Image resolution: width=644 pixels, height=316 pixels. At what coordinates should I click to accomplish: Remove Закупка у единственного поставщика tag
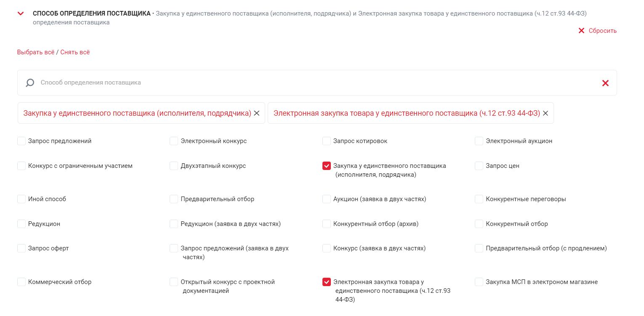point(257,113)
